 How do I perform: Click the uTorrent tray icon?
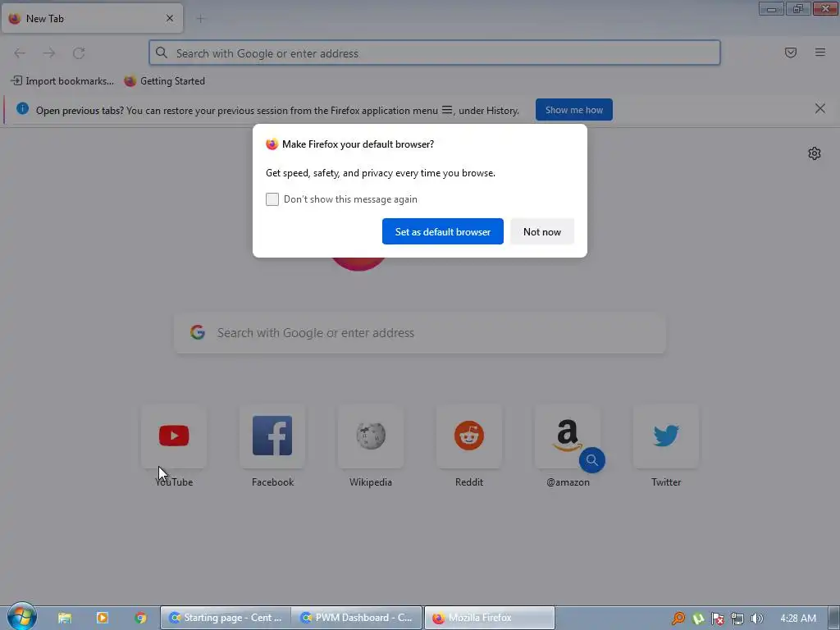698,619
